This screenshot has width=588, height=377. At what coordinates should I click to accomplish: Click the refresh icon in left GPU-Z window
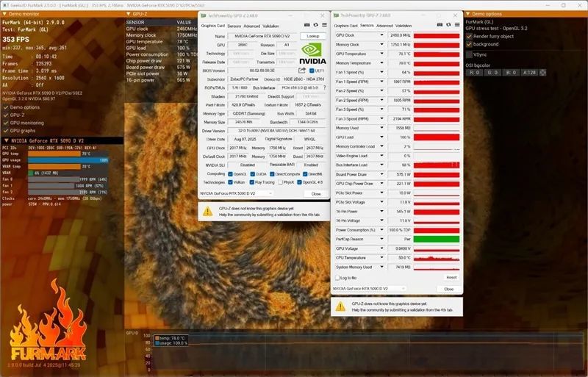click(316, 25)
